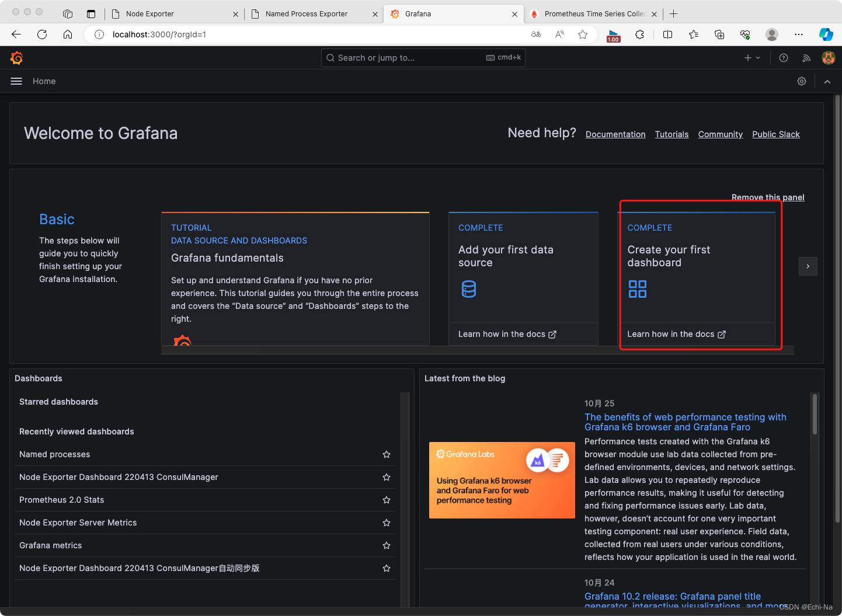Image resolution: width=842 pixels, height=616 pixels.
Task: Open the Tutorials help link
Action: (x=672, y=134)
